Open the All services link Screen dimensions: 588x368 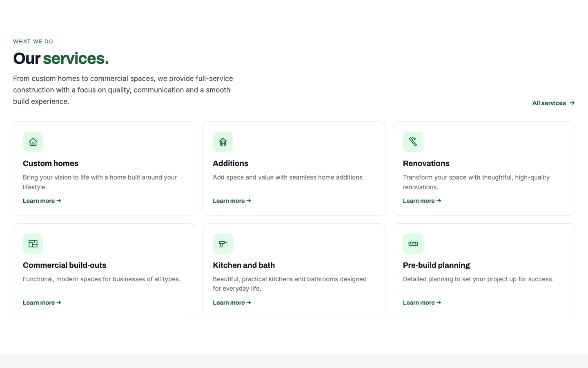tap(553, 103)
